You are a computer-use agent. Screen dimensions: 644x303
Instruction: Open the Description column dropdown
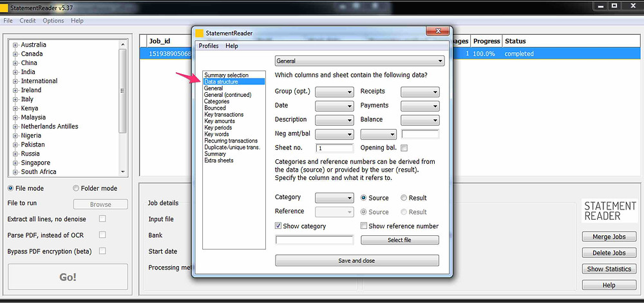334,120
